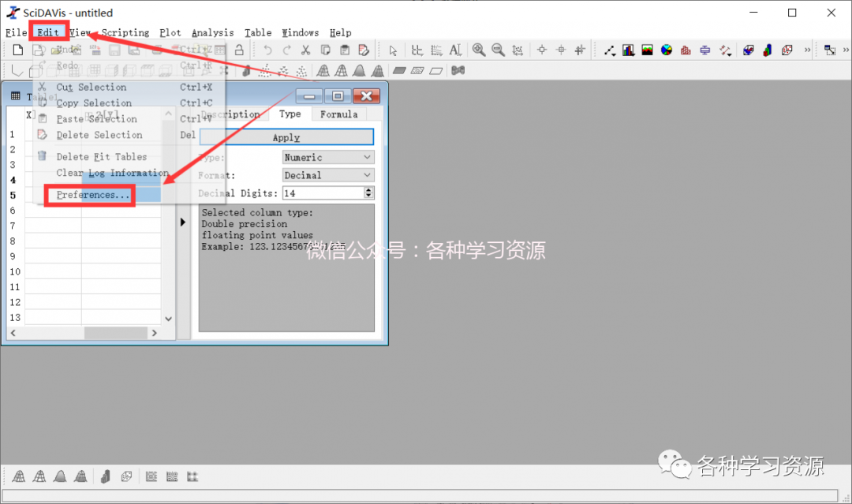Click the last icon in the bottom toolbar
Viewport: 852px width, 504px height.
tap(192, 477)
